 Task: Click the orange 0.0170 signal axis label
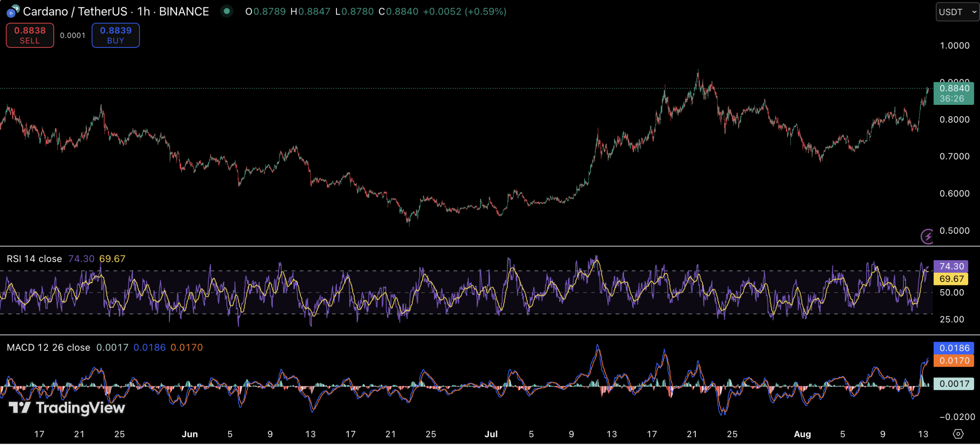pos(954,361)
